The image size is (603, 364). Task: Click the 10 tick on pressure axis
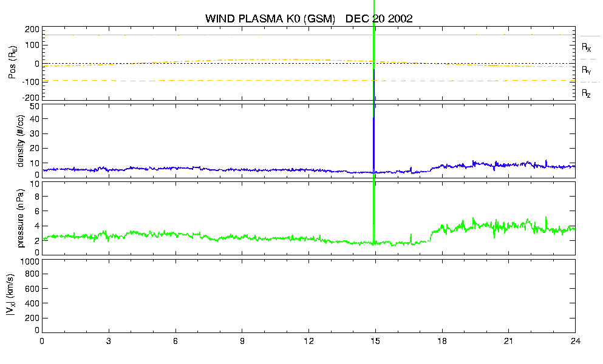pos(35,184)
